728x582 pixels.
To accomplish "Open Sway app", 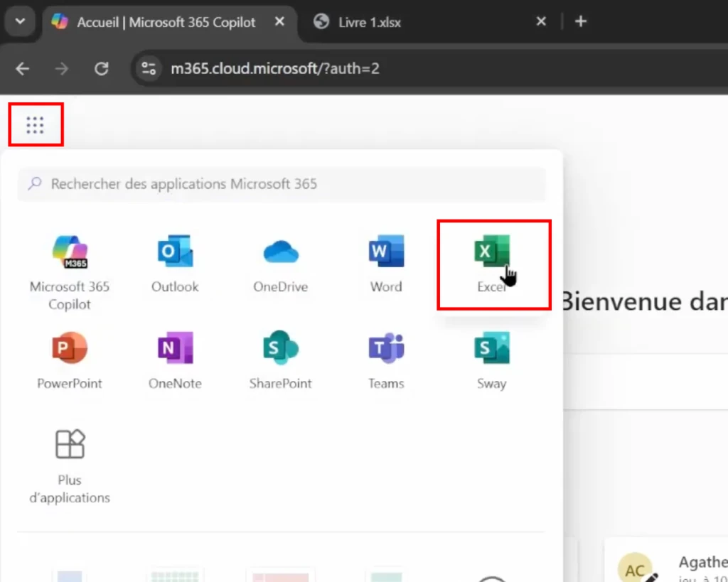I will (492, 360).
